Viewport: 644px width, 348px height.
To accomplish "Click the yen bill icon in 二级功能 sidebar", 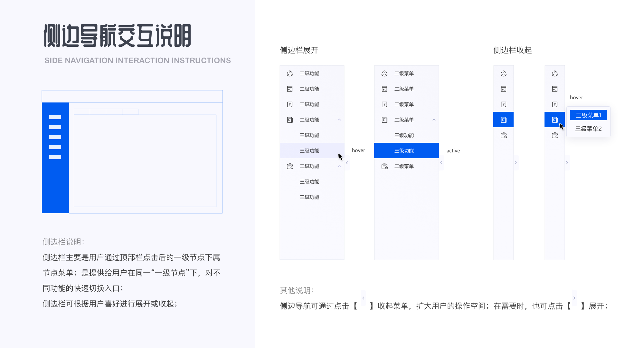I will 290,104.
